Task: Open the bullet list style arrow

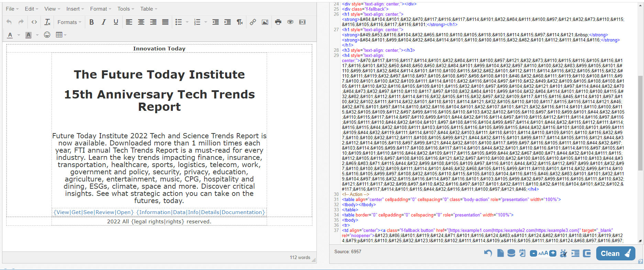Action: coord(187,22)
